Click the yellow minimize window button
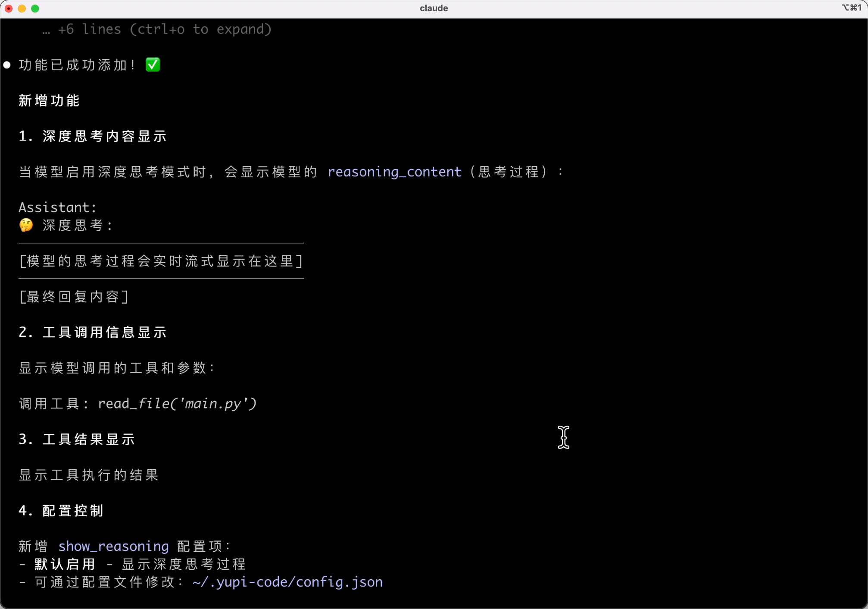 pos(22,8)
